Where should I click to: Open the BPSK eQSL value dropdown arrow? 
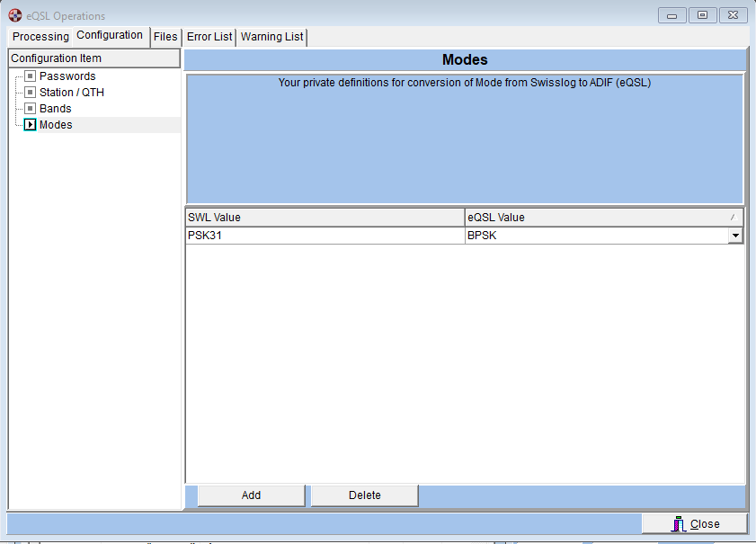click(735, 236)
